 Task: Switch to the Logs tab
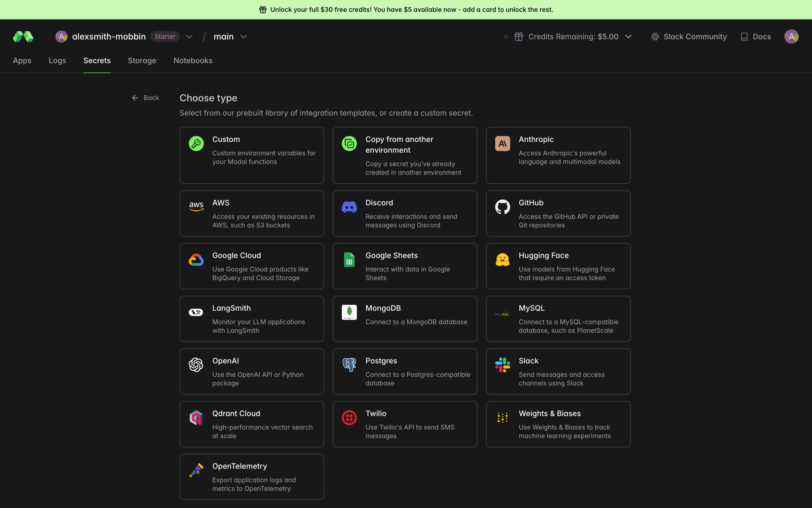pyautogui.click(x=57, y=61)
